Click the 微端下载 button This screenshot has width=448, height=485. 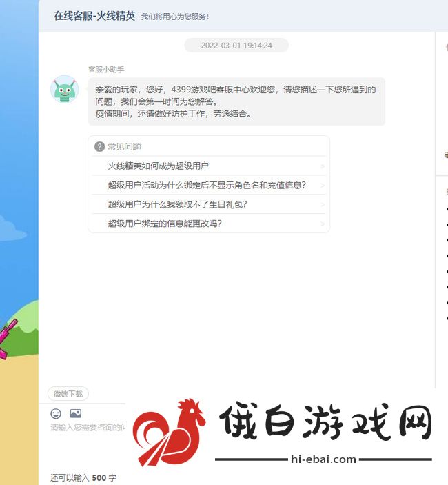(68, 394)
